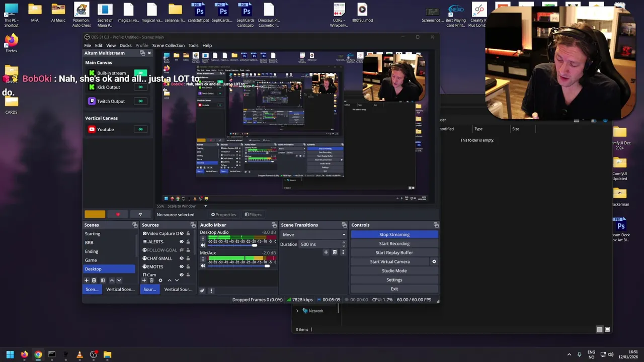Enable Studio Mode

tap(394, 270)
